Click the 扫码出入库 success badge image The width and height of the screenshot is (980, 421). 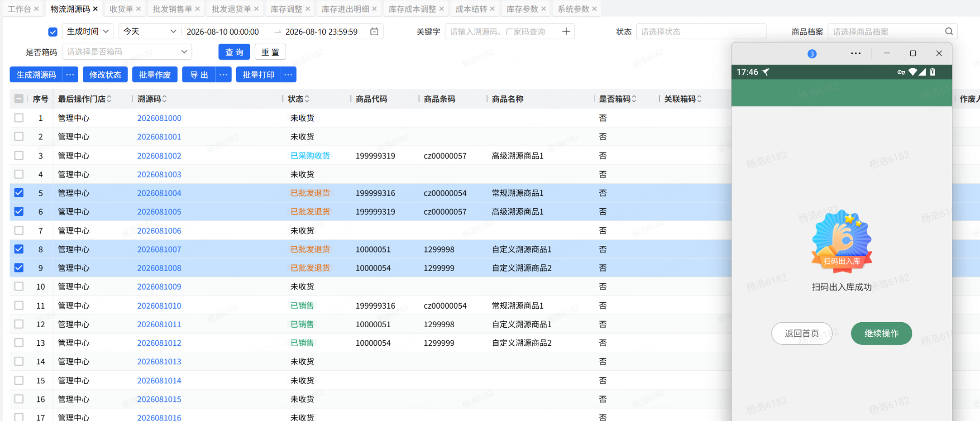coord(842,242)
